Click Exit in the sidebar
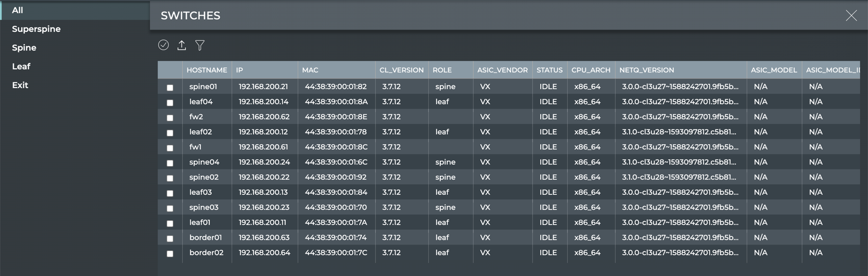 point(20,85)
